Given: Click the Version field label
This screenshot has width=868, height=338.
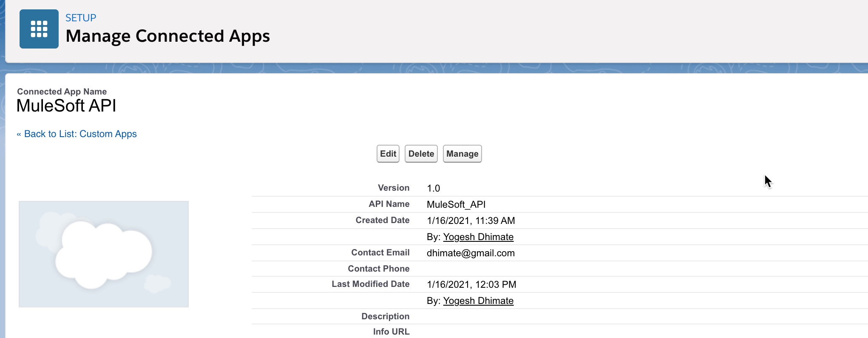Looking at the screenshot, I should pos(394,188).
